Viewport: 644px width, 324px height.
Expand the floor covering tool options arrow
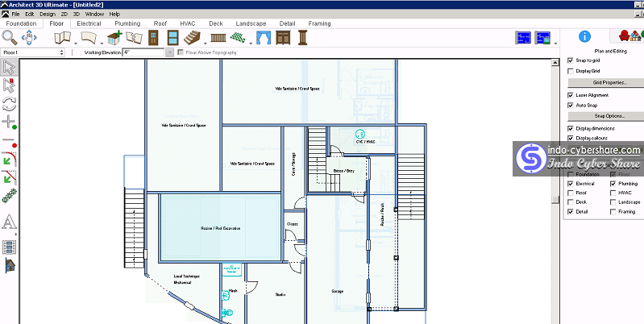[x=251, y=43]
